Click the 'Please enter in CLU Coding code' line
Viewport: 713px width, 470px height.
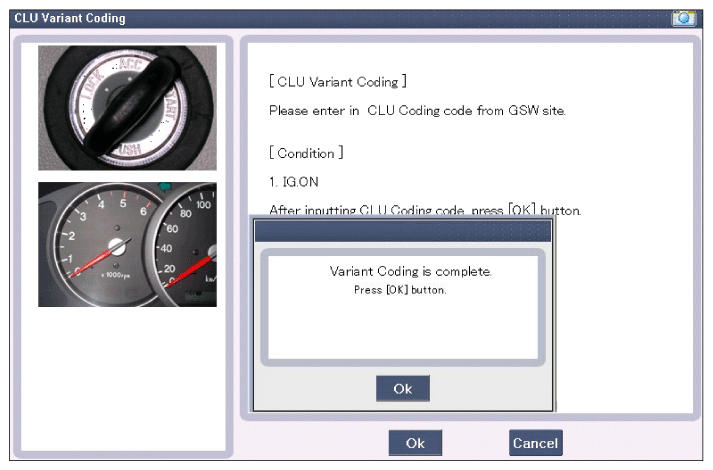pos(417,110)
